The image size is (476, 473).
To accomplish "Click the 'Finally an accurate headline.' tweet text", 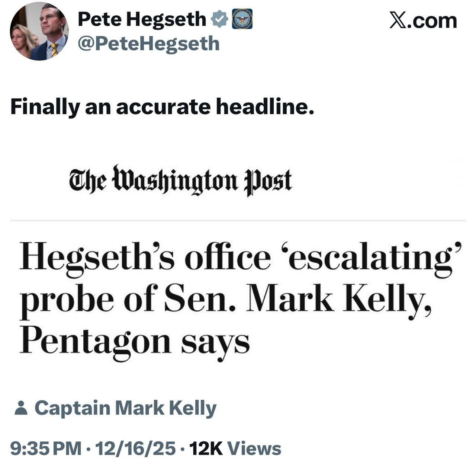I will (162, 107).
